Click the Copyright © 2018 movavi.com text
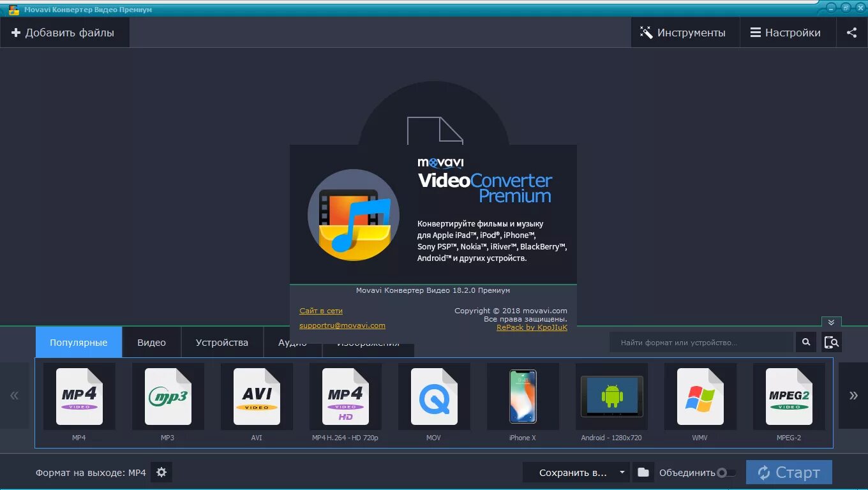This screenshot has width=868, height=490. tap(511, 311)
